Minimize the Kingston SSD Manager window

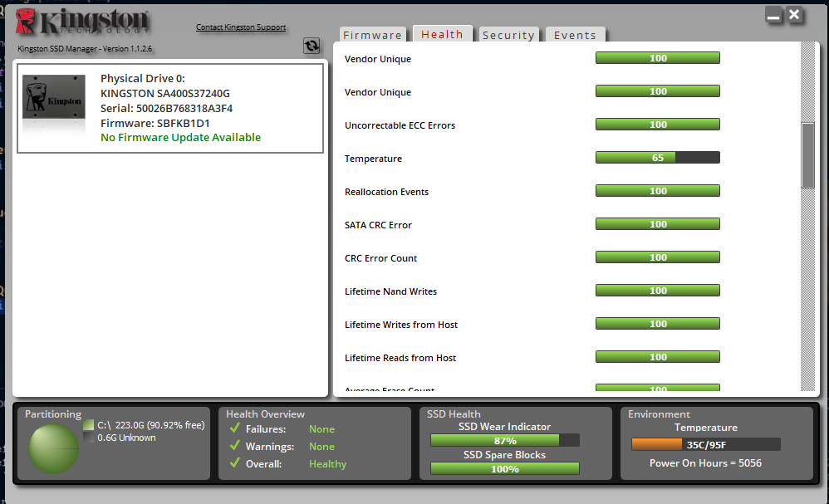tap(773, 15)
